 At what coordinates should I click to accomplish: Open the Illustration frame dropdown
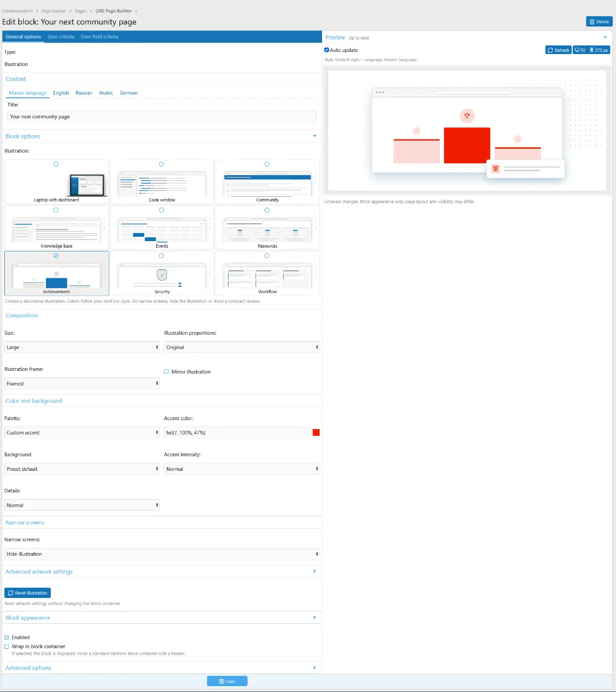point(82,383)
